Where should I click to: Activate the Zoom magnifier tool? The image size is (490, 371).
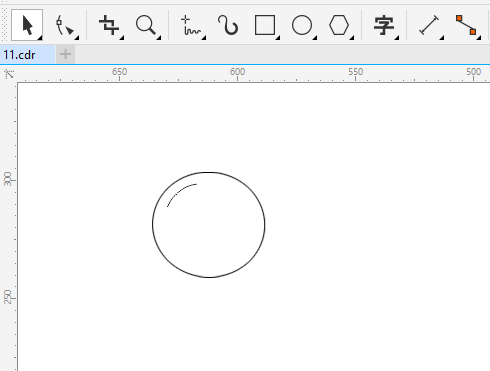pyautogui.click(x=146, y=25)
